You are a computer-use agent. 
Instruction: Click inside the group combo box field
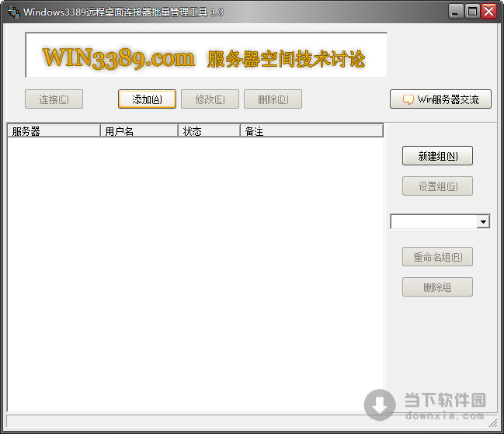tap(434, 221)
